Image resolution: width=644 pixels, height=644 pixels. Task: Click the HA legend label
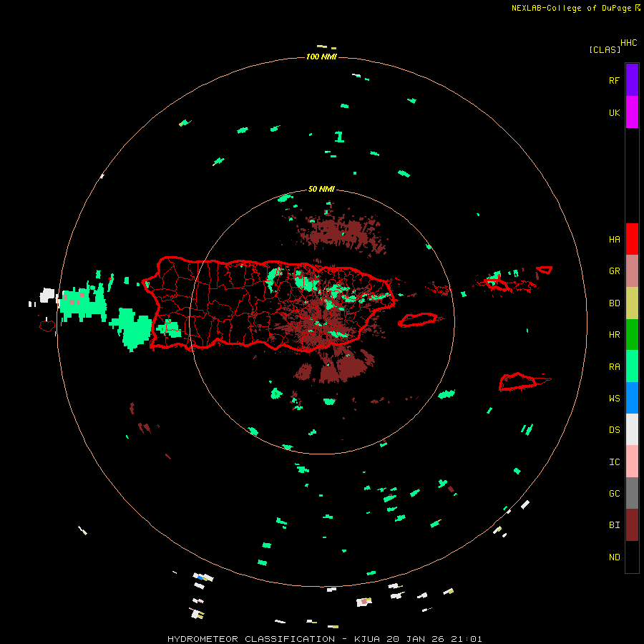(x=614, y=240)
